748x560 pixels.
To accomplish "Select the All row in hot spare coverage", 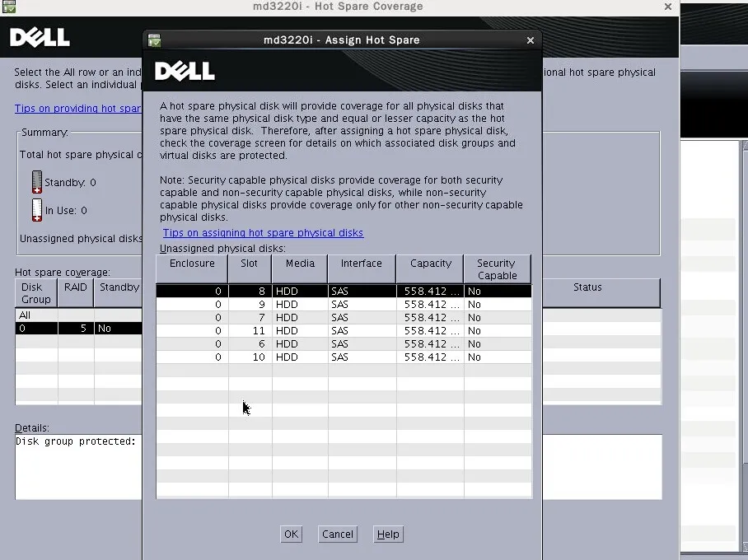I will click(79, 315).
